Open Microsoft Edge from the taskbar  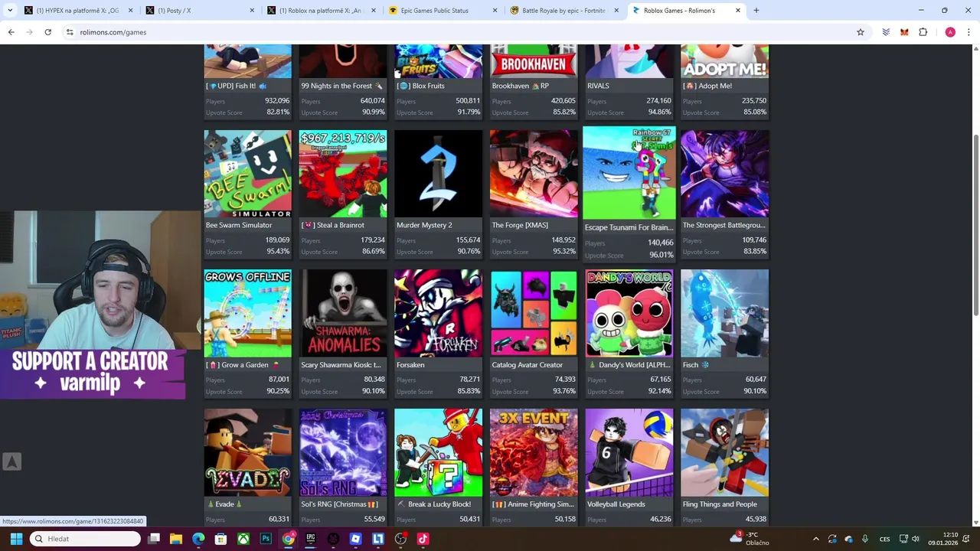pos(198,539)
